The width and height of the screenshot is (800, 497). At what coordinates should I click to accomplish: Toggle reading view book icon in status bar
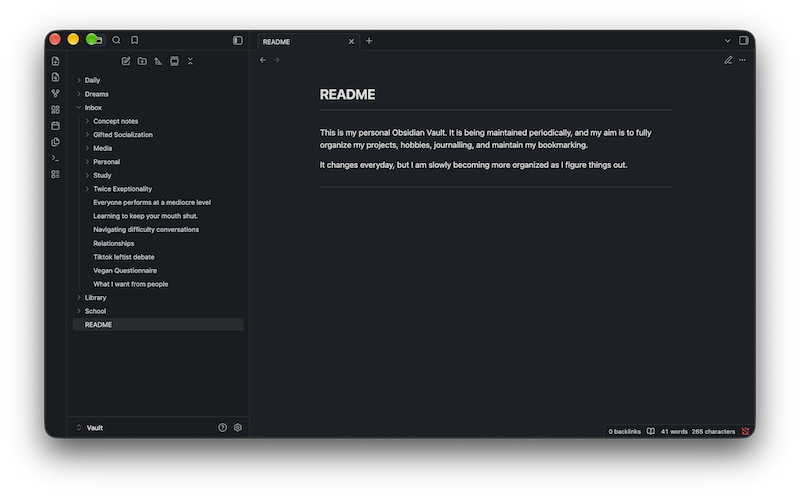pos(651,431)
